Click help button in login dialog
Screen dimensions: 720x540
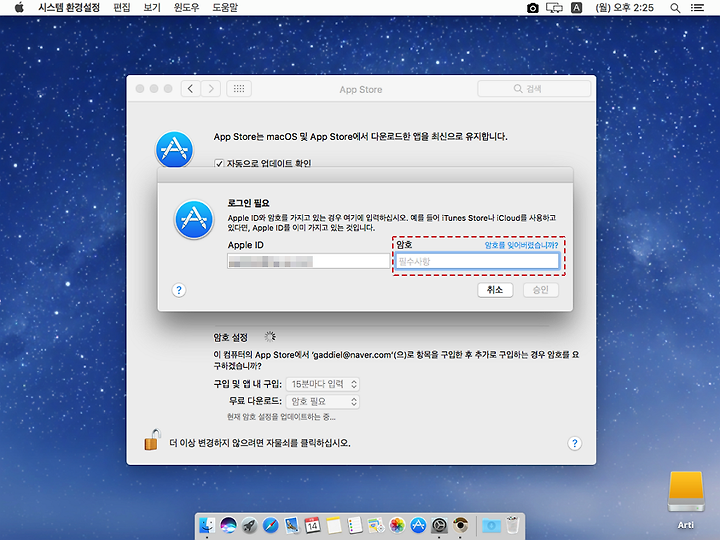pyautogui.click(x=179, y=290)
